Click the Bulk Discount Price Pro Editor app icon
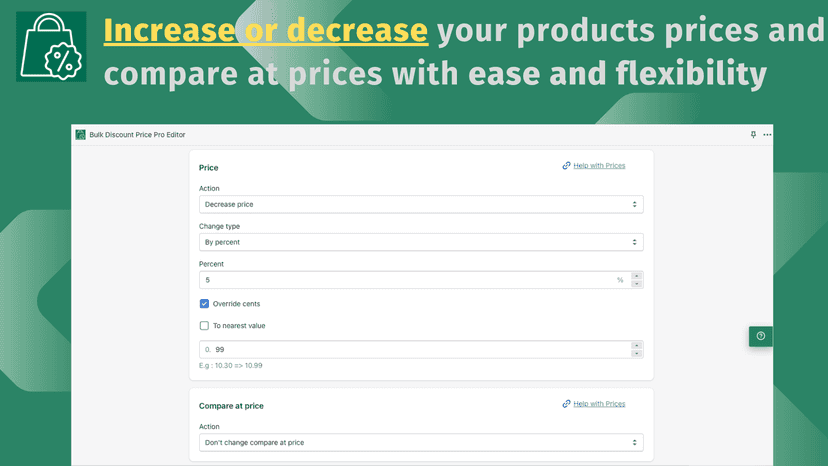The height and width of the screenshot is (466, 828). pyautogui.click(x=80, y=135)
